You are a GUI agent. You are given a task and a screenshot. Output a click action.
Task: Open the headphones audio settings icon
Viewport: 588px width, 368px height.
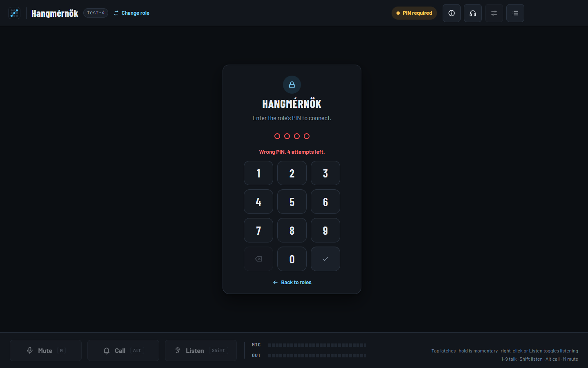pyautogui.click(x=473, y=13)
